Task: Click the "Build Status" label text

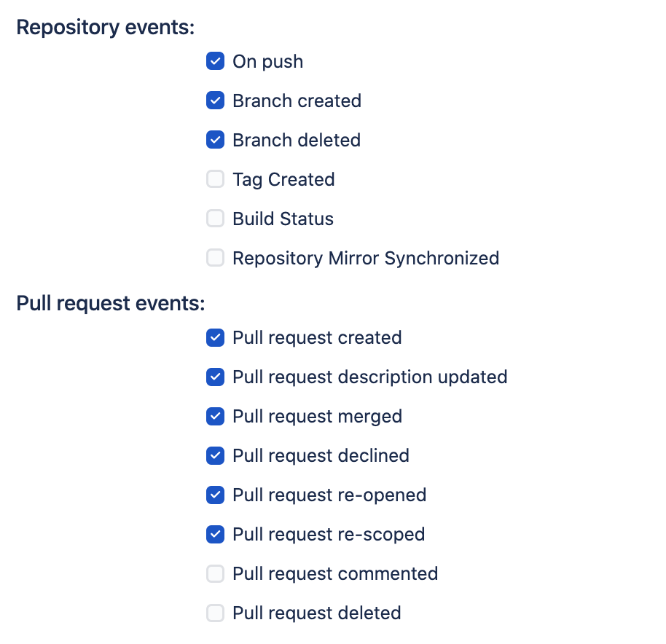Action: [x=283, y=219]
